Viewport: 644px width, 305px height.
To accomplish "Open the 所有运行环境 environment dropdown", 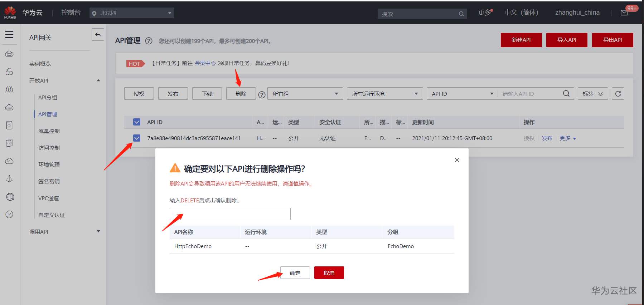I will [x=385, y=94].
